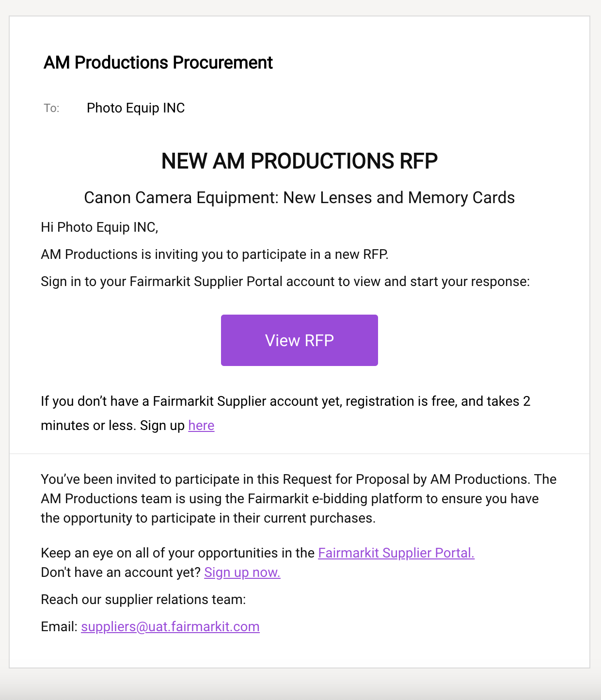601x700 pixels.
Task: Click the 'Don't have an account yet?' text
Action: point(121,572)
